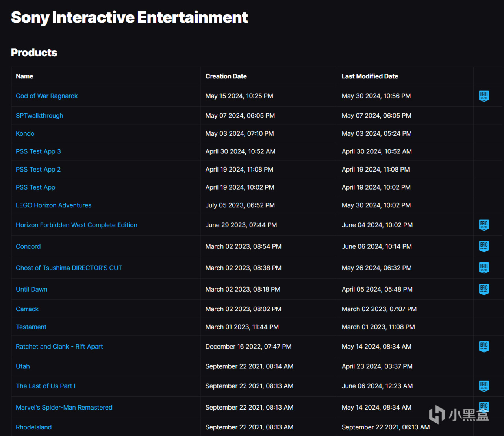Image resolution: width=504 pixels, height=436 pixels.
Task: Select creation date April 30 2024, 10:52 AM
Action: (240, 151)
